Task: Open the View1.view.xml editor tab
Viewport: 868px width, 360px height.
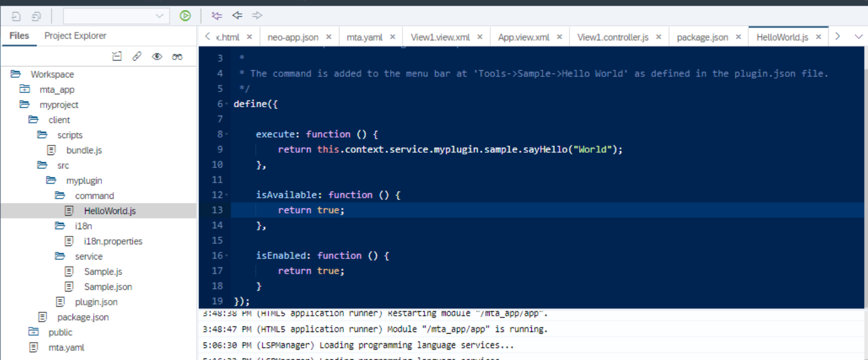Action: (440, 37)
